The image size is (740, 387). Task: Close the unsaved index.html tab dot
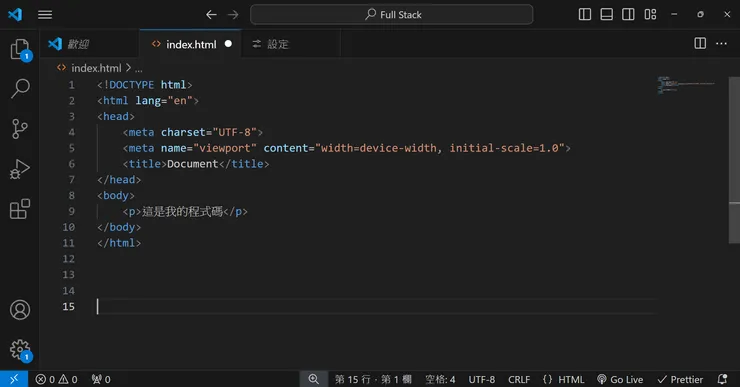tap(228, 44)
